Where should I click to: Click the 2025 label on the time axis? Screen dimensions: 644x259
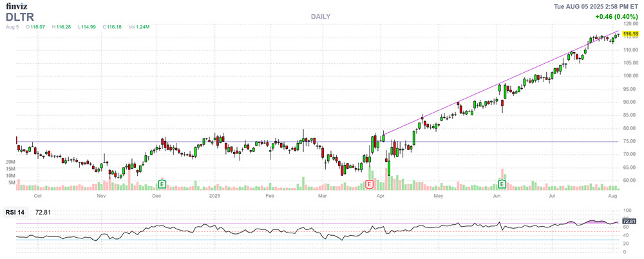tap(215, 196)
